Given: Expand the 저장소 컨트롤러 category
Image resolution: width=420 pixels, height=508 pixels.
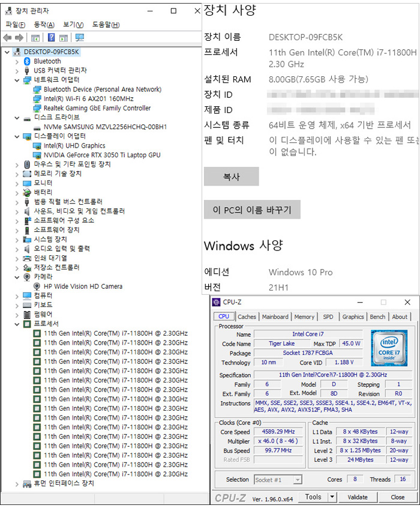Looking at the screenshot, I should tap(17, 268).
